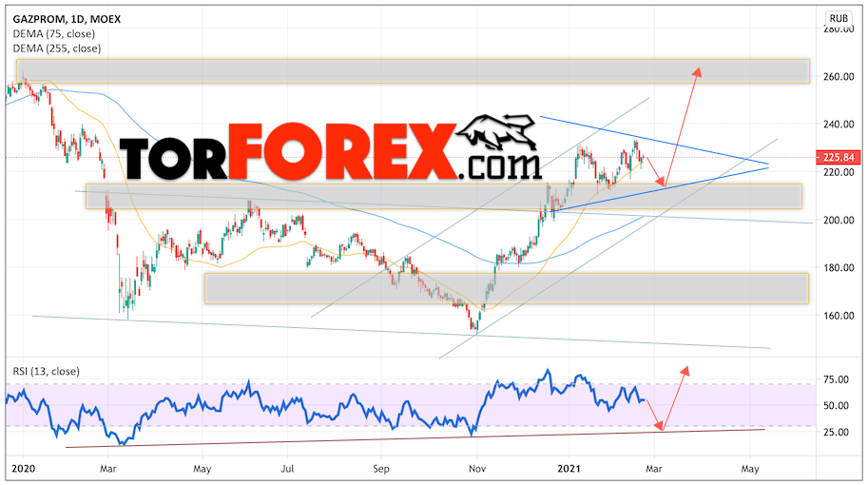Screen dimensions: 868x485
Task: Click the RSI 50.00 scale label
Action: point(836,405)
